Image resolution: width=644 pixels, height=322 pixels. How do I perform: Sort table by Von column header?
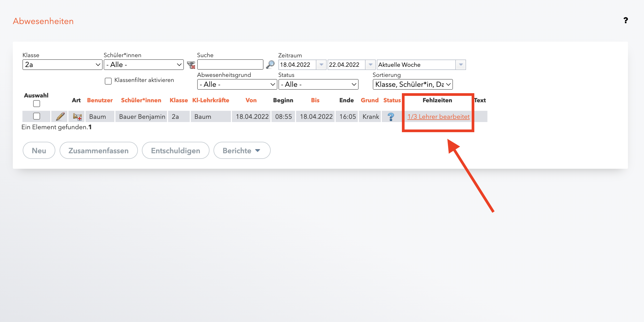[x=251, y=100]
